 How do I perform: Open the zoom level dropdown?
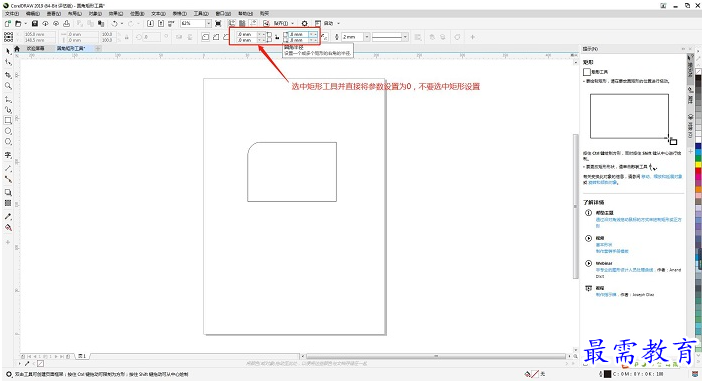(208, 23)
